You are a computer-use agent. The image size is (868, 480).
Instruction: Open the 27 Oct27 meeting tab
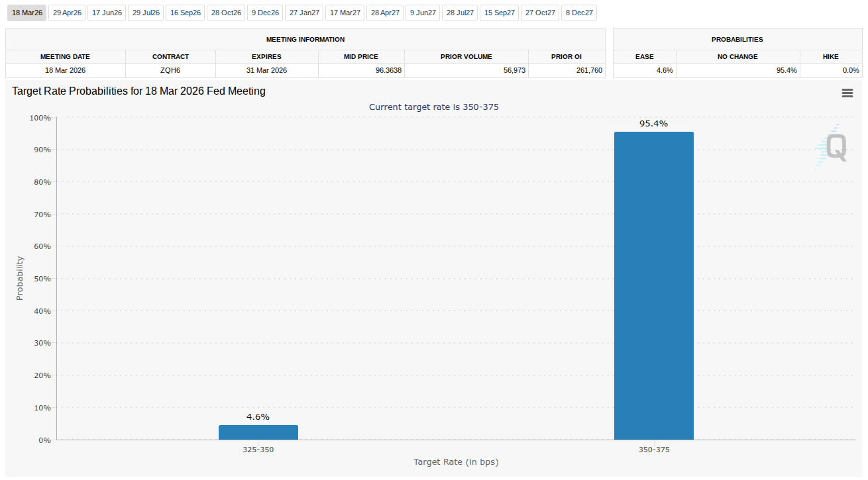coord(540,13)
